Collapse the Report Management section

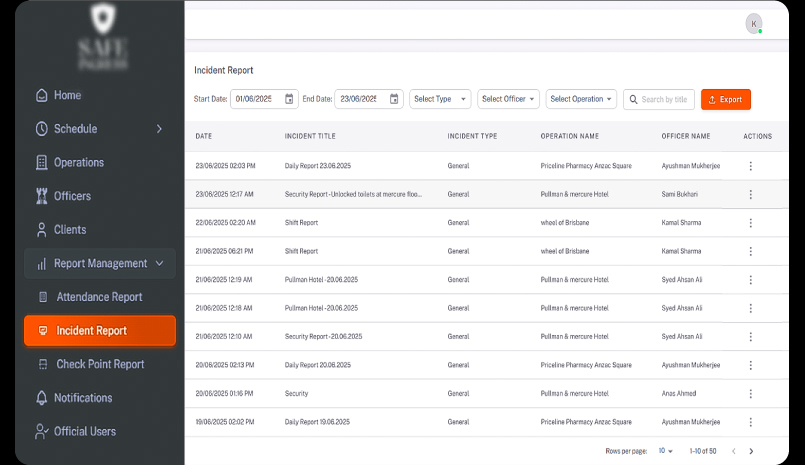[159, 264]
